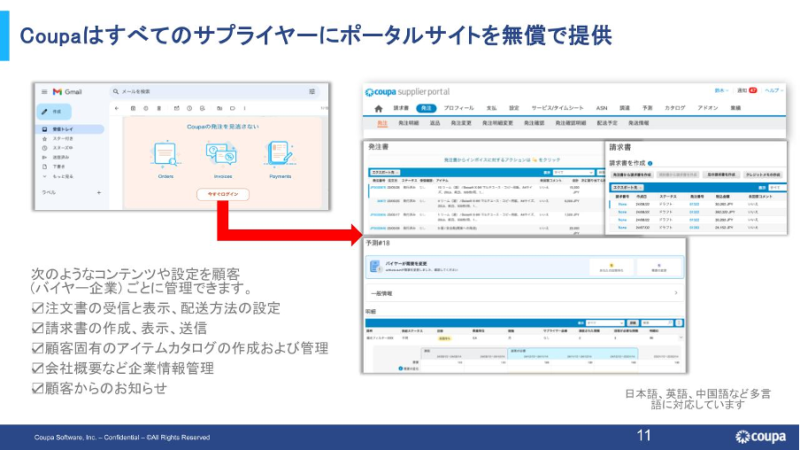Open the 発注変更 sub-tab

click(x=461, y=123)
